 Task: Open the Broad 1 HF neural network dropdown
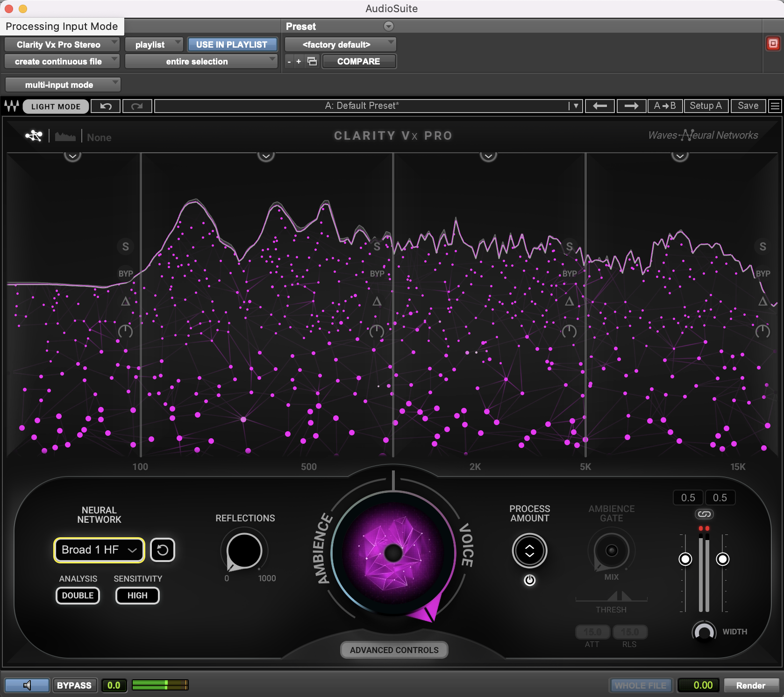point(99,550)
